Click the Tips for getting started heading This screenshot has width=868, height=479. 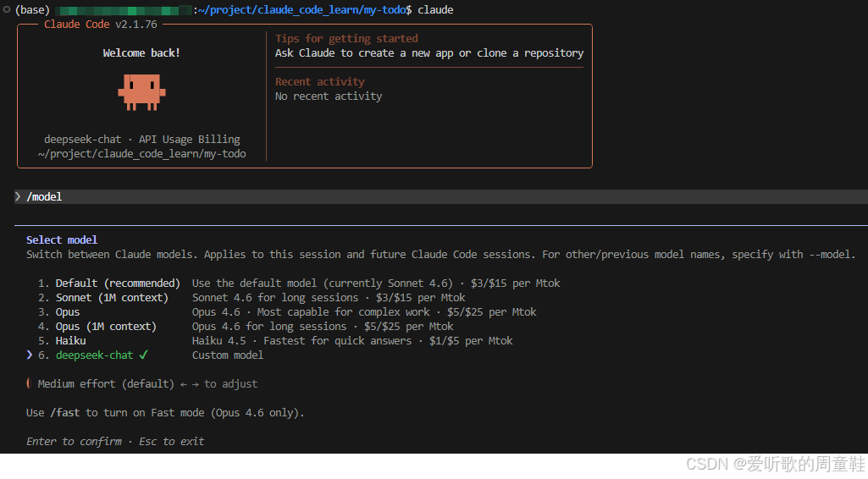click(346, 39)
